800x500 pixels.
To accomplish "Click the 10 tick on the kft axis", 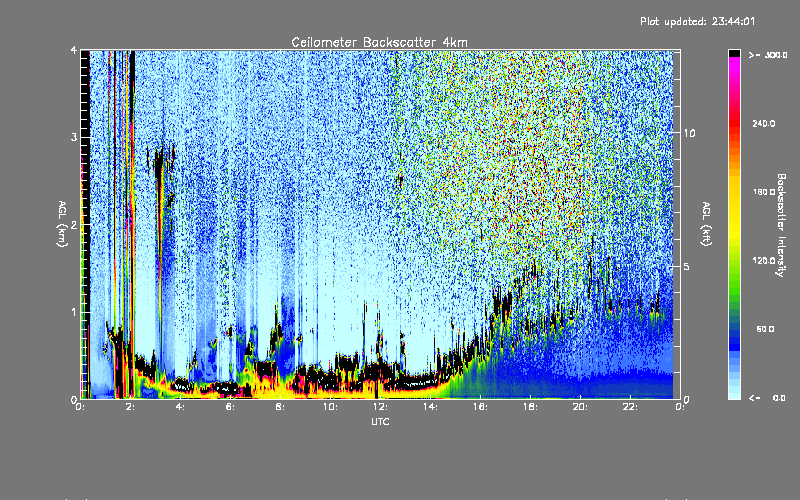I will coord(689,133).
